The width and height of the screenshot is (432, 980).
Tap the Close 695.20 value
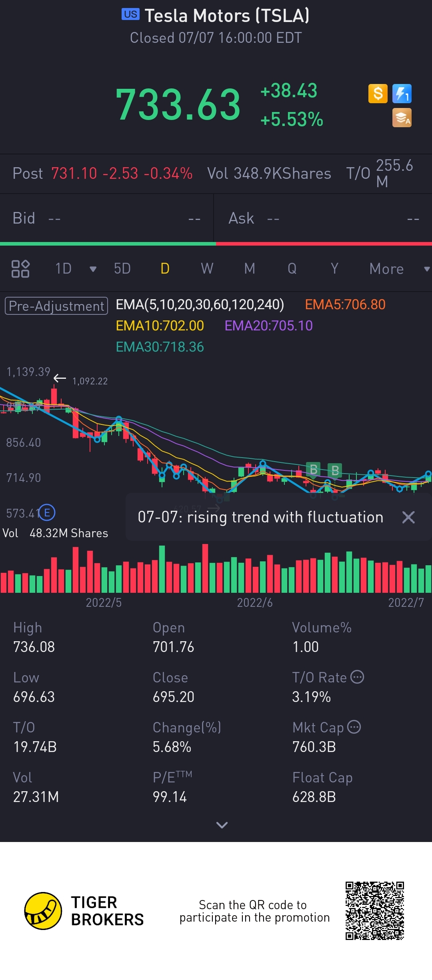[174, 697]
